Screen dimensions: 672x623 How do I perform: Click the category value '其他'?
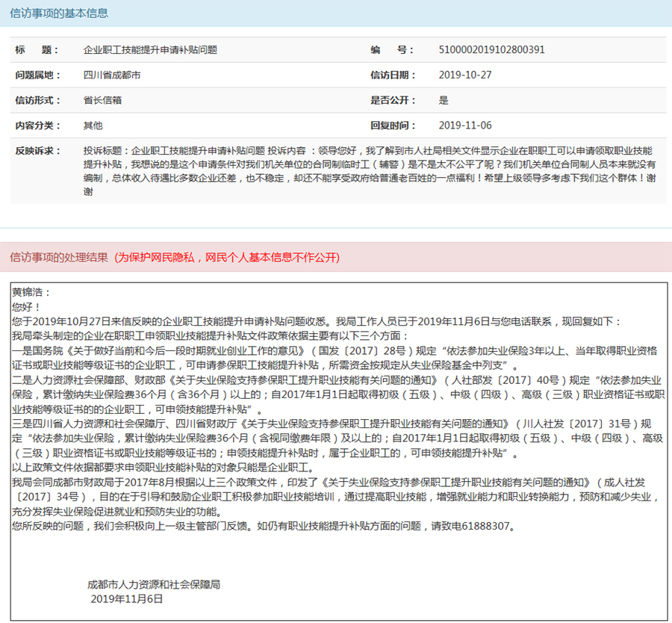coord(93,125)
